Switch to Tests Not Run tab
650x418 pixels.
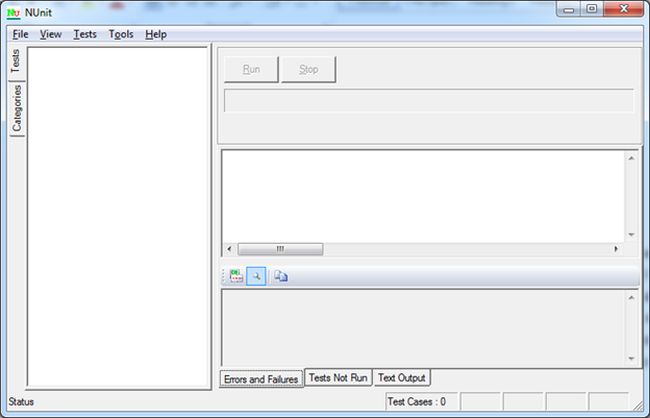[338, 378]
